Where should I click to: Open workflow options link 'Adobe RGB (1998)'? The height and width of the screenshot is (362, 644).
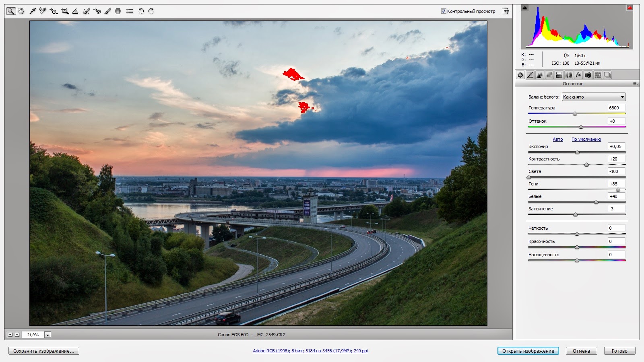(310, 351)
